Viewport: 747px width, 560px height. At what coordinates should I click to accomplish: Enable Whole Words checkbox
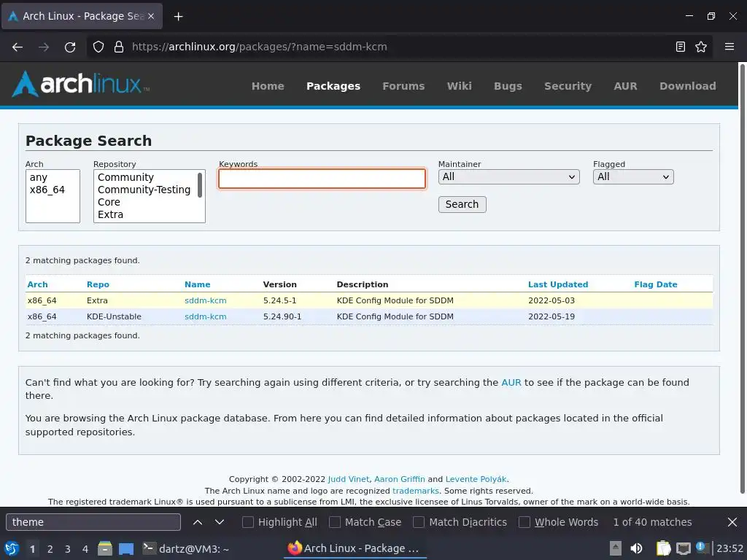point(524,522)
